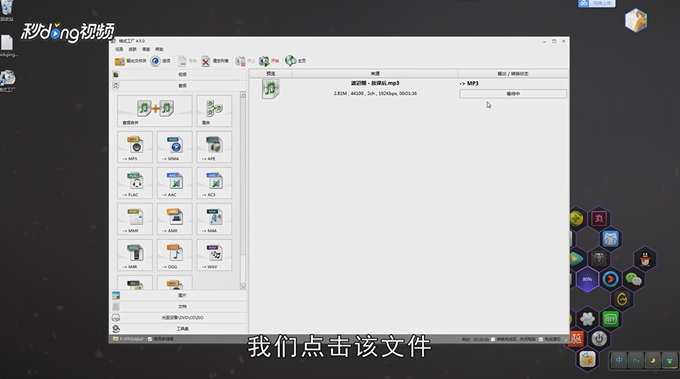Choose the -> AAC converter icon

(x=174, y=183)
